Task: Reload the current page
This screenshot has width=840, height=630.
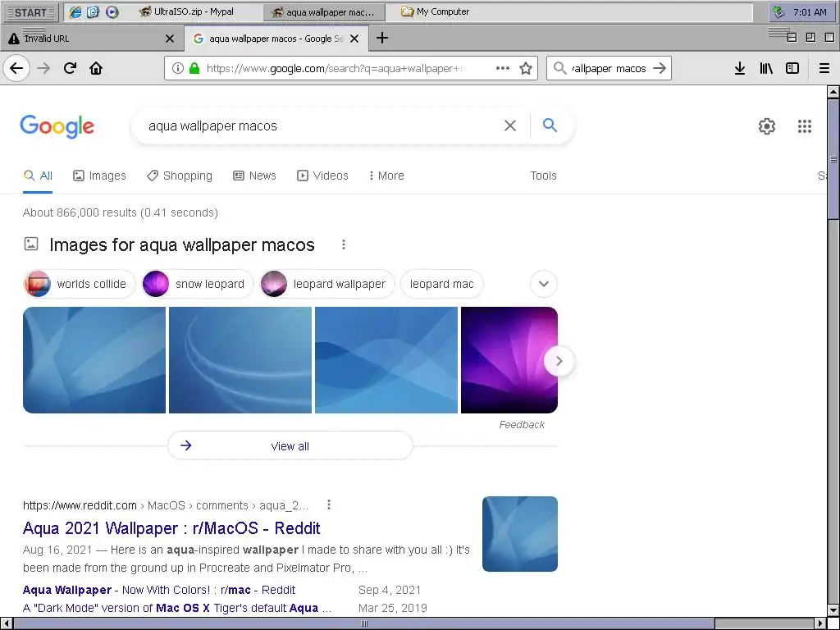Action: 71,69
